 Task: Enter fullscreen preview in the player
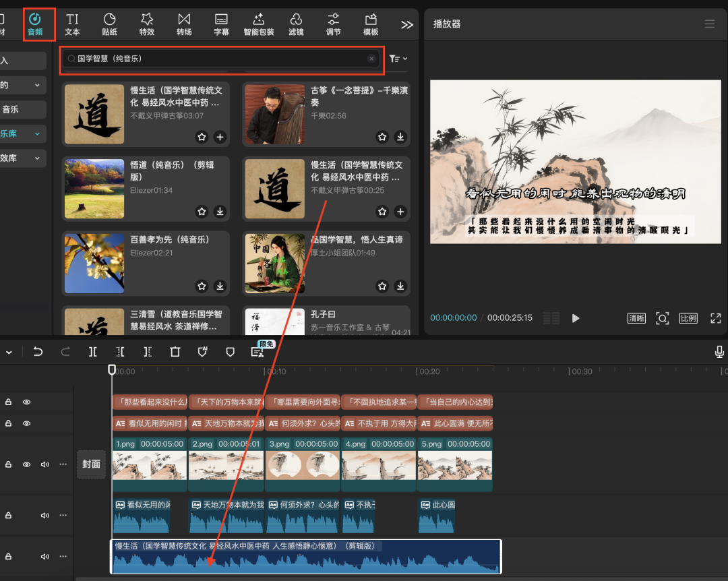coord(715,318)
